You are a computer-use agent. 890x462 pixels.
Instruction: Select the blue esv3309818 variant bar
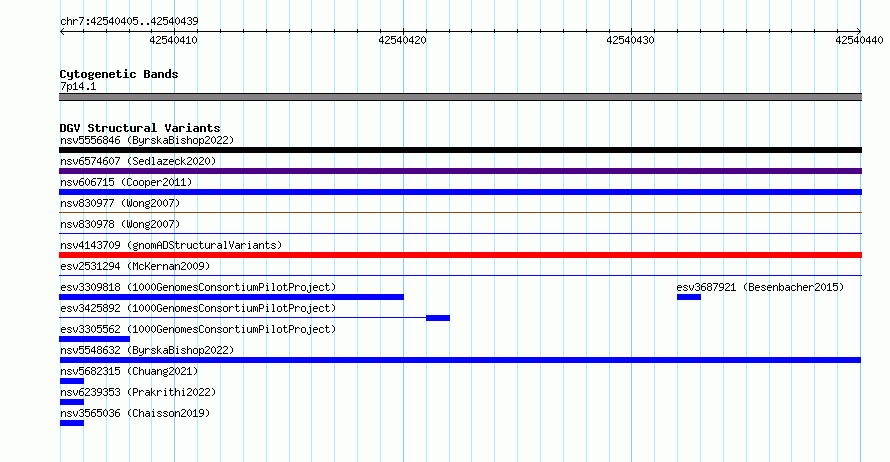point(232,297)
